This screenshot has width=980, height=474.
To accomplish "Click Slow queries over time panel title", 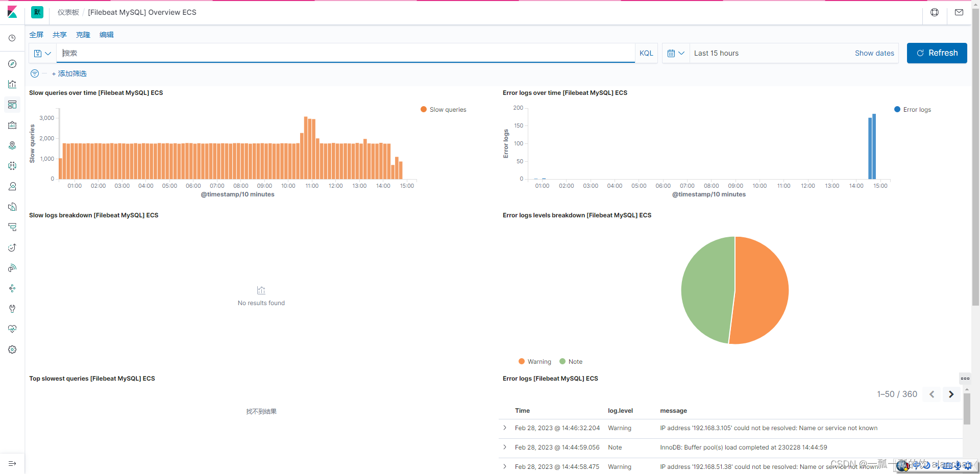I will click(x=96, y=93).
